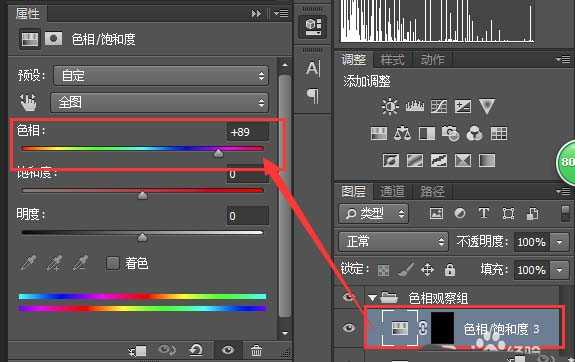
Task: Add a Curves adjustment
Action: (x=439, y=106)
